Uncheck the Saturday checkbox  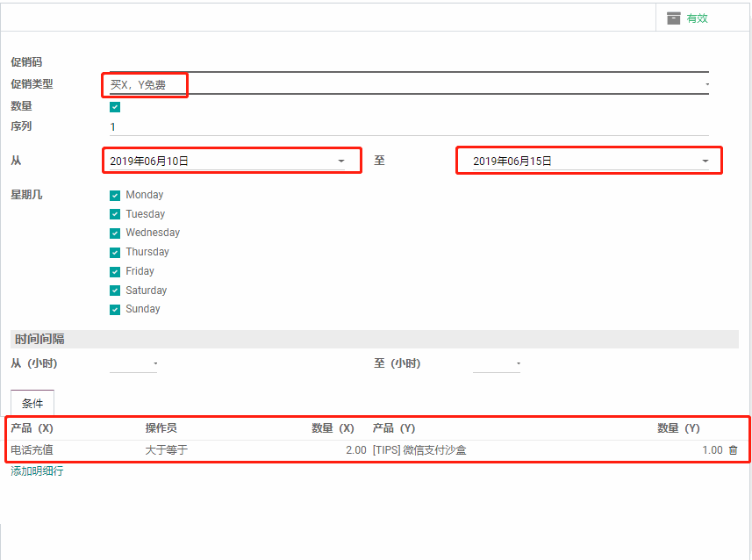click(x=115, y=291)
